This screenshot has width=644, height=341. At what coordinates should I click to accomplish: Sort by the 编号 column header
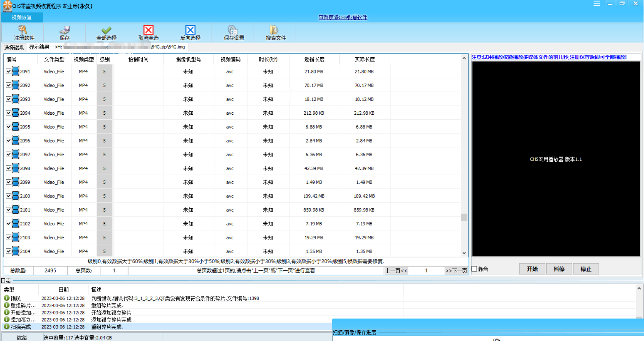click(20, 59)
